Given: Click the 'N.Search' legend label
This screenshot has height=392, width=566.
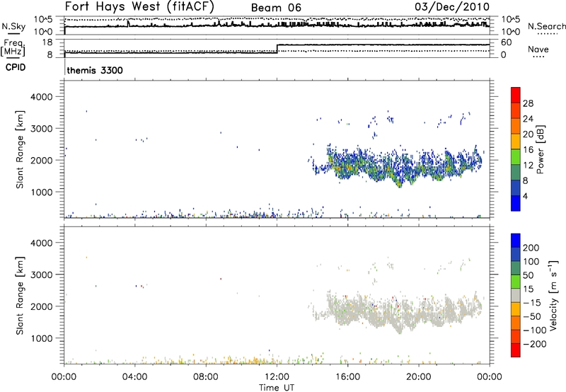Looking at the screenshot, I should coord(546,26).
